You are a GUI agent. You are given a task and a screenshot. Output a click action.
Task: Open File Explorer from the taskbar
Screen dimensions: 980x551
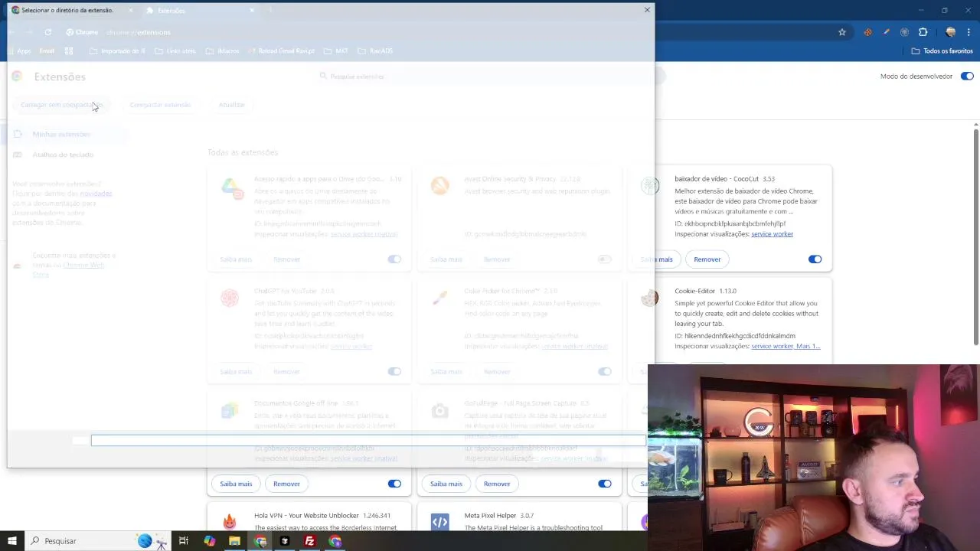[234, 541]
